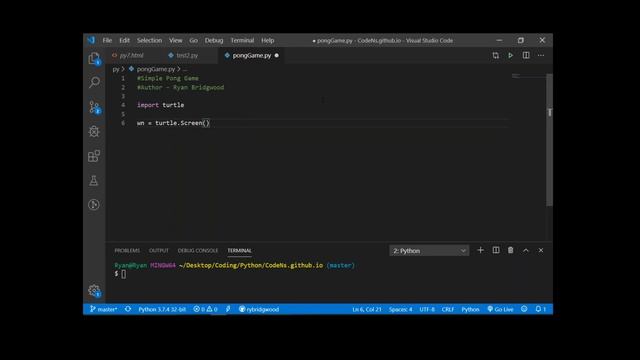Click the Ln 6, Col 21 position indicator
640x360 pixels.
tap(367, 309)
